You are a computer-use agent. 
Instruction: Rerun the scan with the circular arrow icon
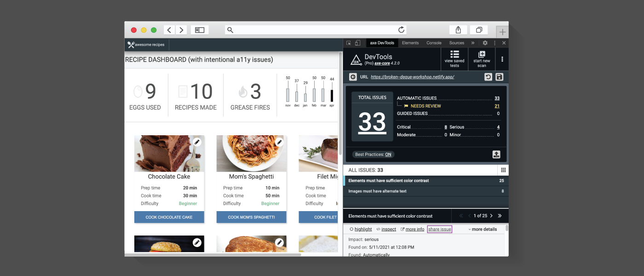click(489, 77)
